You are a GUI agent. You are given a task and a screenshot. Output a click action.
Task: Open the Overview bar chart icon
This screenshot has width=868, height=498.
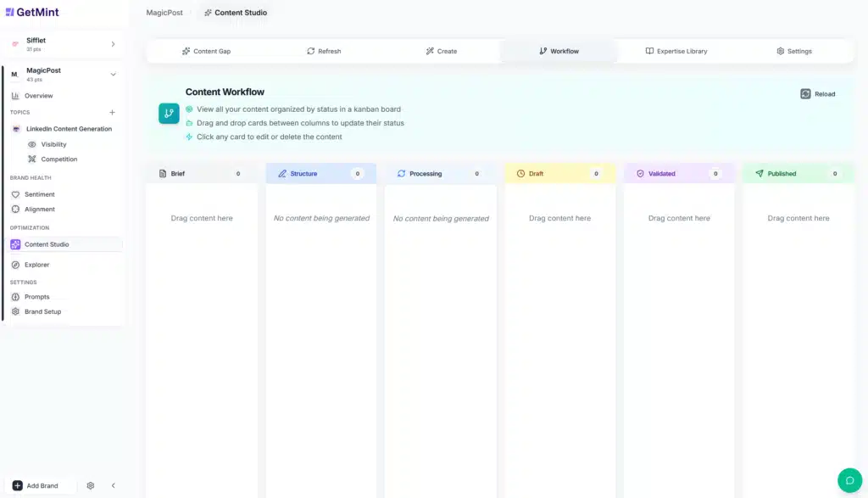click(15, 96)
